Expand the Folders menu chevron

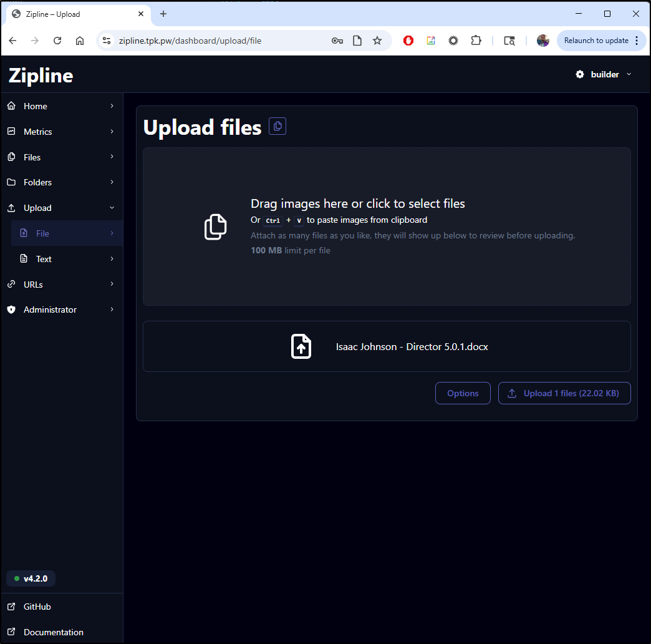coord(112,182)
